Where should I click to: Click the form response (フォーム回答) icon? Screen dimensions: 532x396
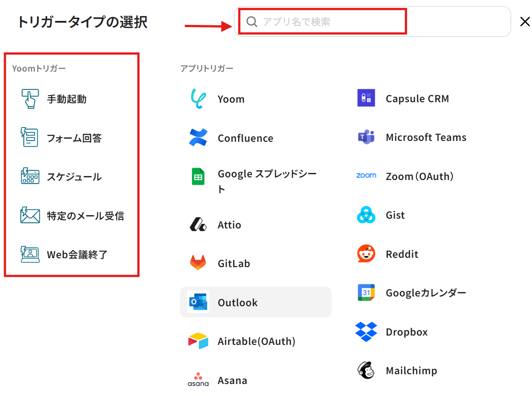tap(29, 137)
